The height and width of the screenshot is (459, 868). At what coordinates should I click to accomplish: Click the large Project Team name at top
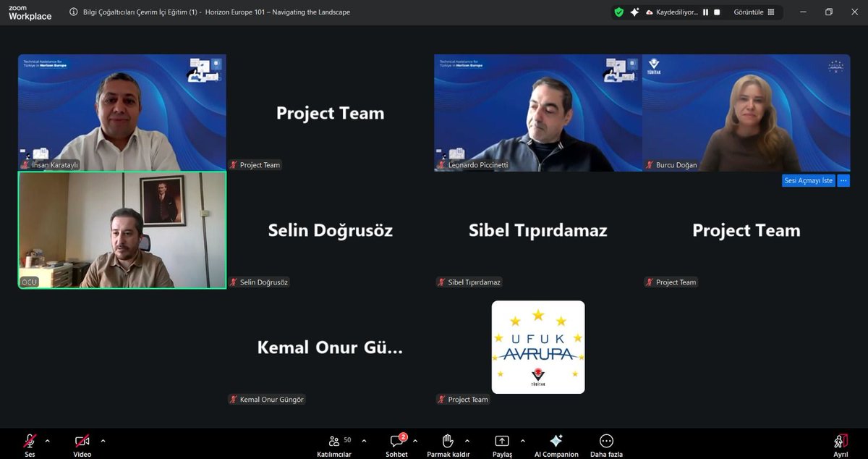click(x=331, y=113)
